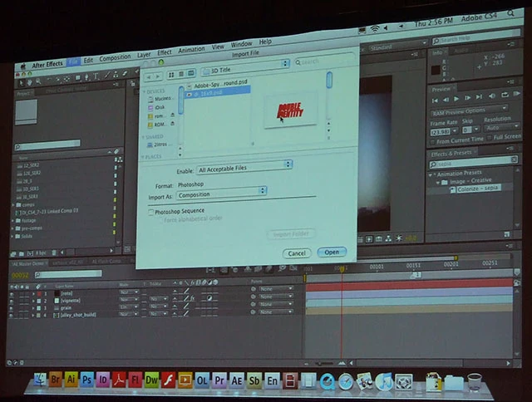Toggle the fx switch on [vignette] layer

click(x=192, y=298)
